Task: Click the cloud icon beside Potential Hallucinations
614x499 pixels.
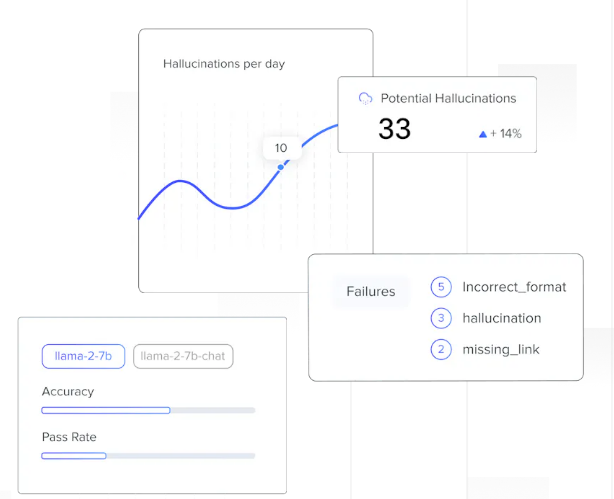Action: pos(366,98)
